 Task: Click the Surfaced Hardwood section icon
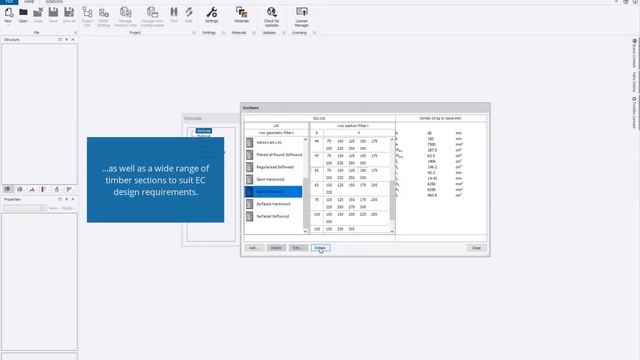(x=249, y=204)
